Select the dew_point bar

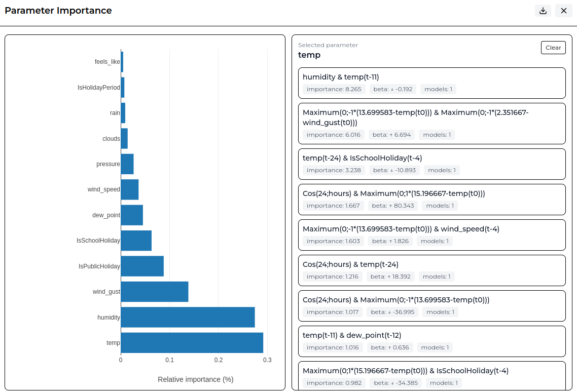[x=132, y=215]
